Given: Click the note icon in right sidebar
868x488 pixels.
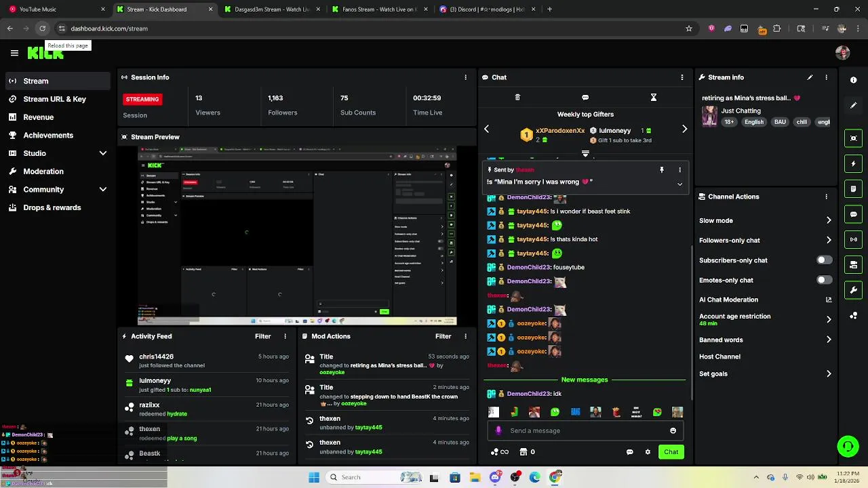Looking at the screenshot, I should (x=853, y=189).
